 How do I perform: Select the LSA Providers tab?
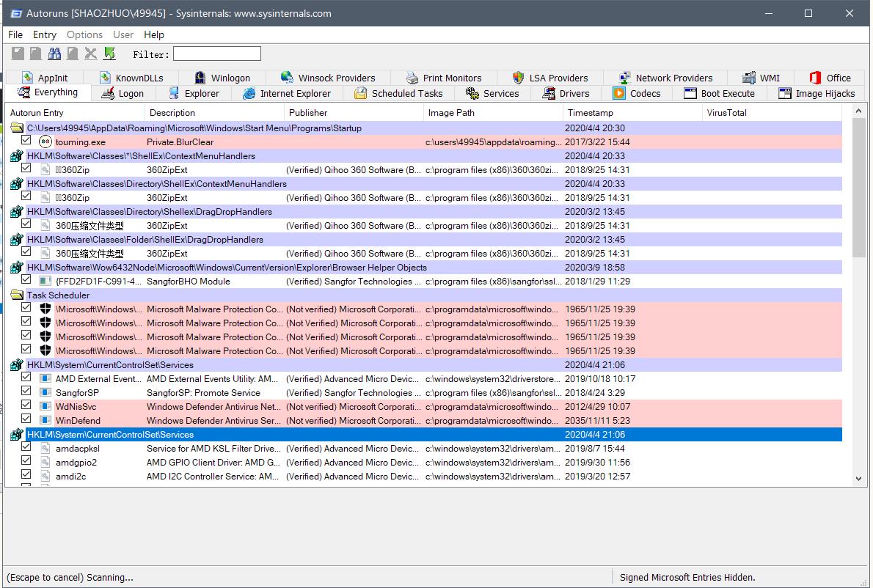pos(550,78)
